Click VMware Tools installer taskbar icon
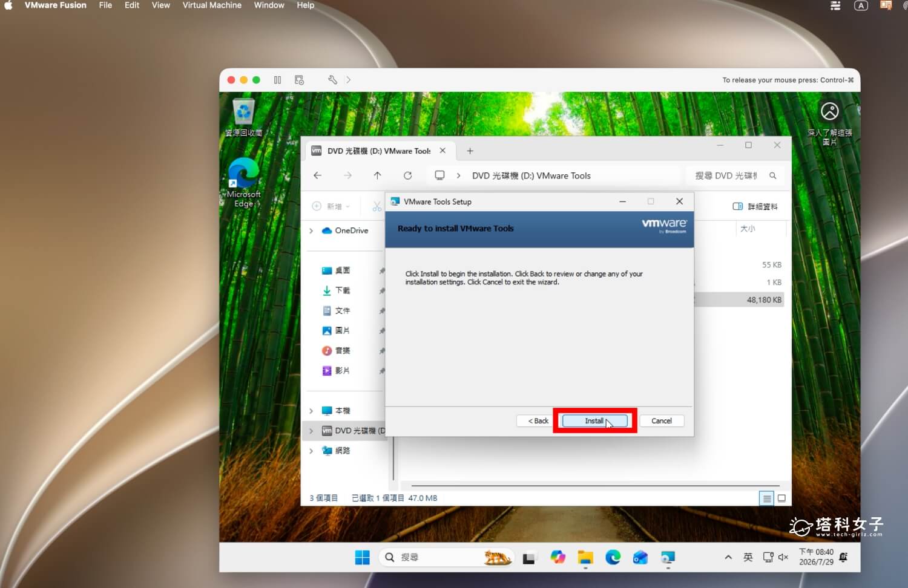908x588 pixels. pos(668,557)
